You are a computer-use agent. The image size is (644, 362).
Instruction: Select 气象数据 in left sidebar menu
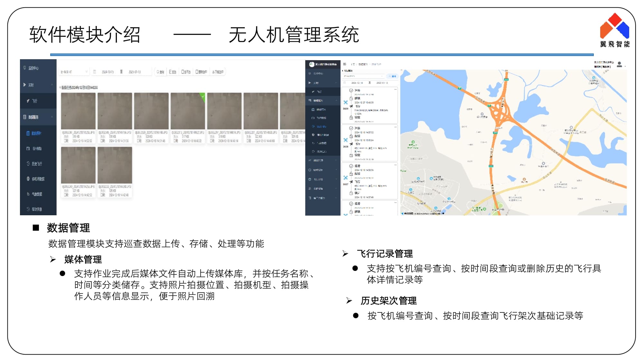coord(36,194)
